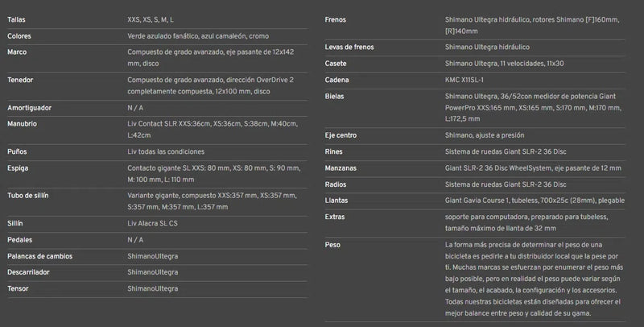644x327 pixels.
Task: Select the chain value 'KMC X11SL-1'
Action: 464,80
